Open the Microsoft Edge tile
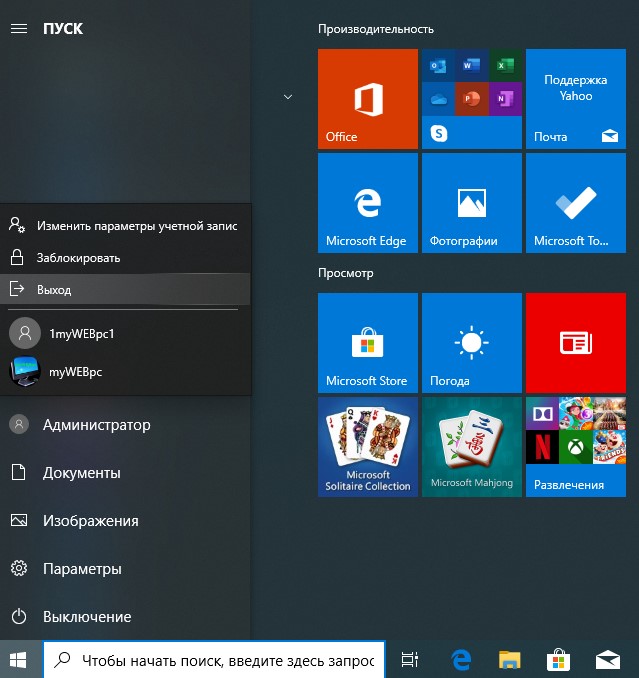The image size is (639, 678). click(x=367, y=203)
